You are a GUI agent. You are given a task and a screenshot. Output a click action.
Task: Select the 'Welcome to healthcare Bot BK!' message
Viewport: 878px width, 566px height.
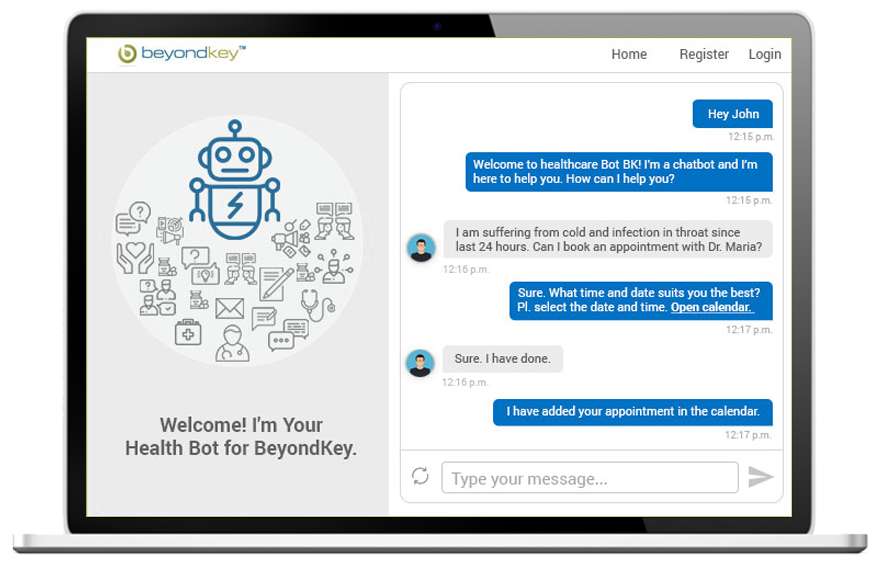pos(619,172)
